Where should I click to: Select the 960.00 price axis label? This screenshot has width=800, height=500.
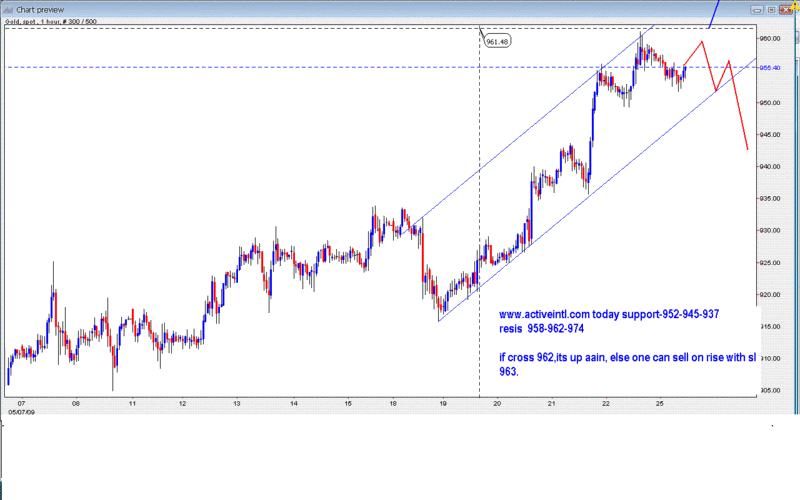pyautogui.click(x=770, y=38)
